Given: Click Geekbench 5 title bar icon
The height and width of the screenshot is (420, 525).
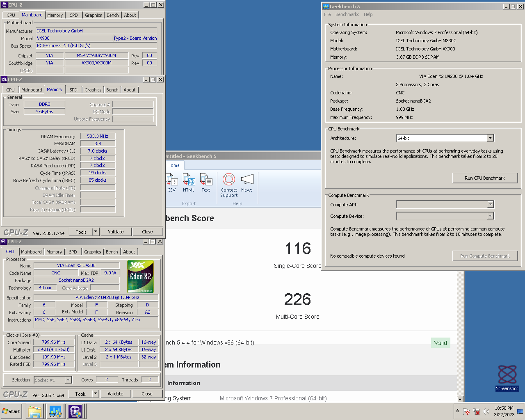Looking at the screenshot, I should click(326, 7).
